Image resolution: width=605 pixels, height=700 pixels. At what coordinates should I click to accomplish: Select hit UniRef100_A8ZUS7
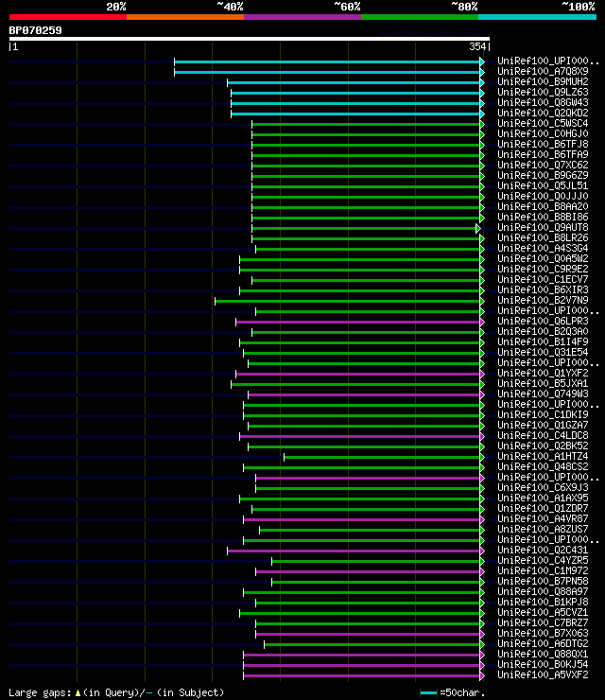tap(543, 530)
